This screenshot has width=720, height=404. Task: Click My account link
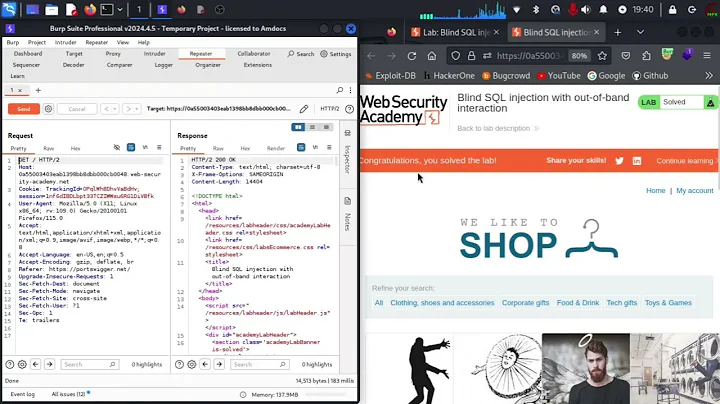pos(695,191)
